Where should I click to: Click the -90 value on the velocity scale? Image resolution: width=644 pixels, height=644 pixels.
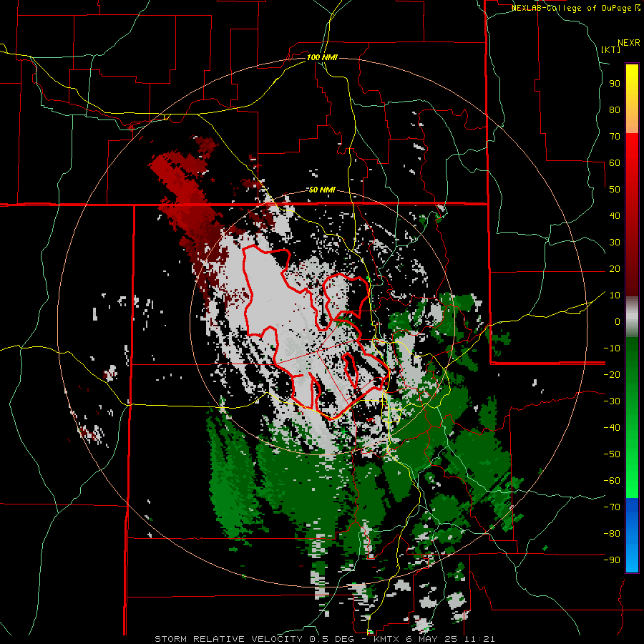point(612,560)
